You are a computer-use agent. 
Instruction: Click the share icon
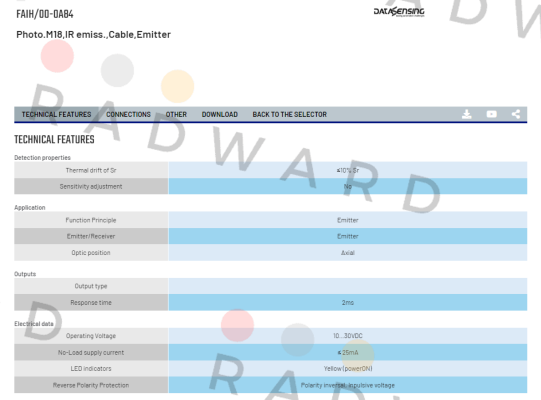516,114
